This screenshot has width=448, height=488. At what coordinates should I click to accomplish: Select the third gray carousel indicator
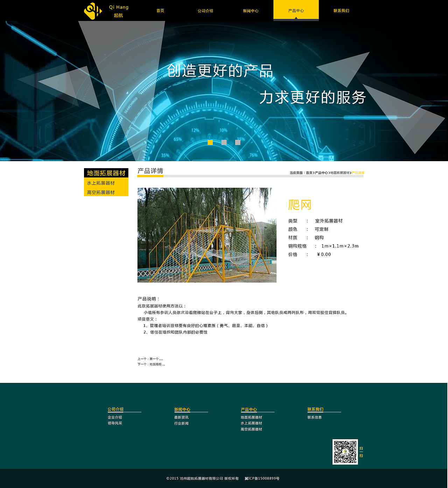238,142
